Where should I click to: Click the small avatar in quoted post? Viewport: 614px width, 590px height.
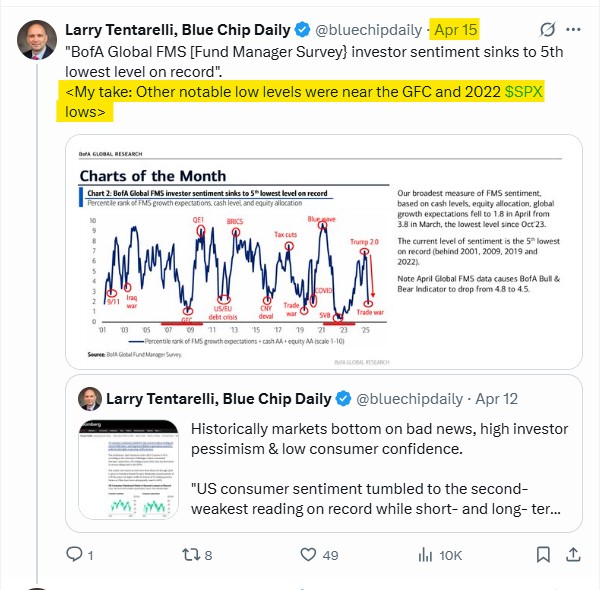point(90,399)
